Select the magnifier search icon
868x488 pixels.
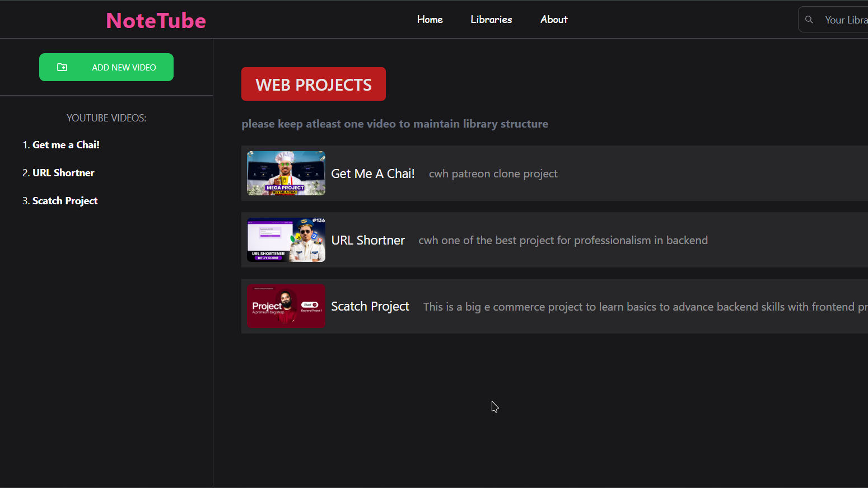pyautogui.click(x=809, y=19)
